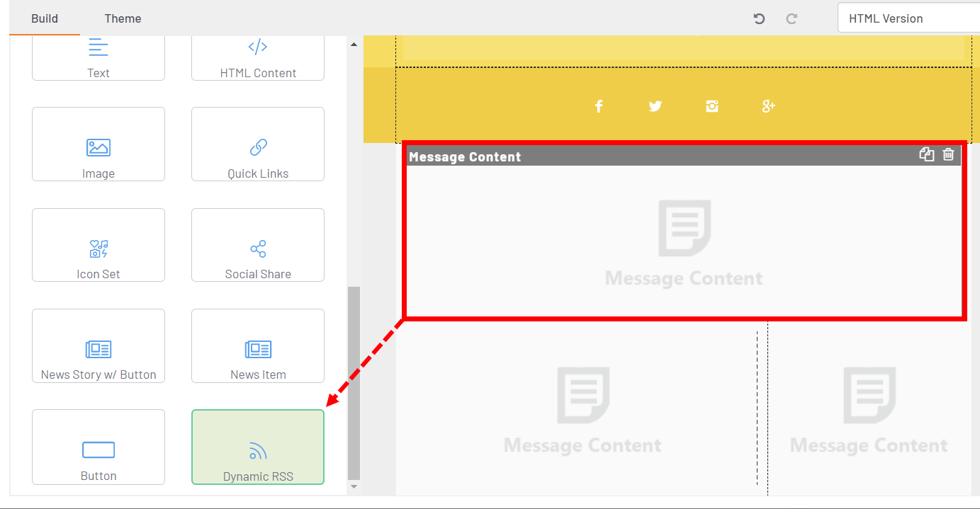Click the redo arrow icon

(792, 18)
